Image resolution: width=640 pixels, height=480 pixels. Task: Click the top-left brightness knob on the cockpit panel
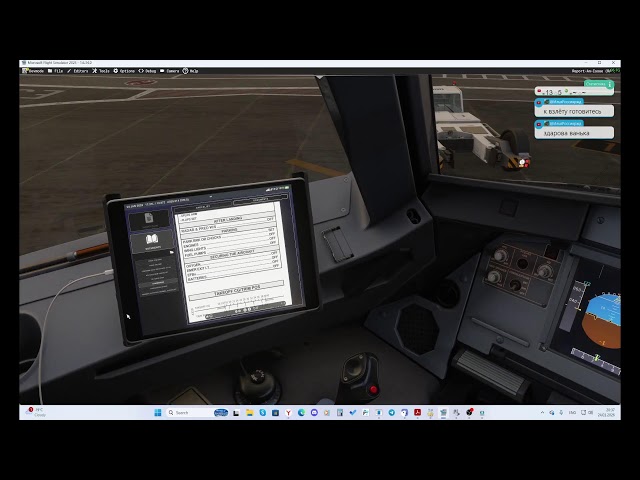(500, 256)
